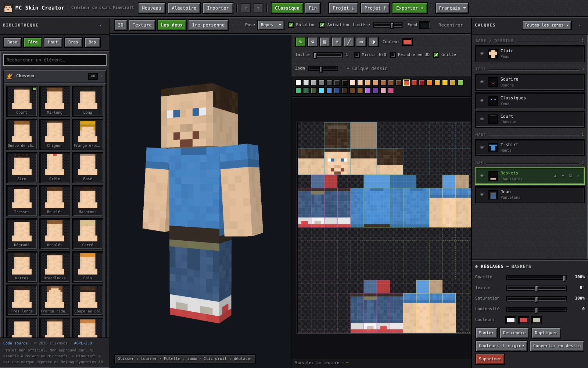The image size is (588, 368).
Task: Select the pencil drawing tool
Action: click(x=300, y=42)
